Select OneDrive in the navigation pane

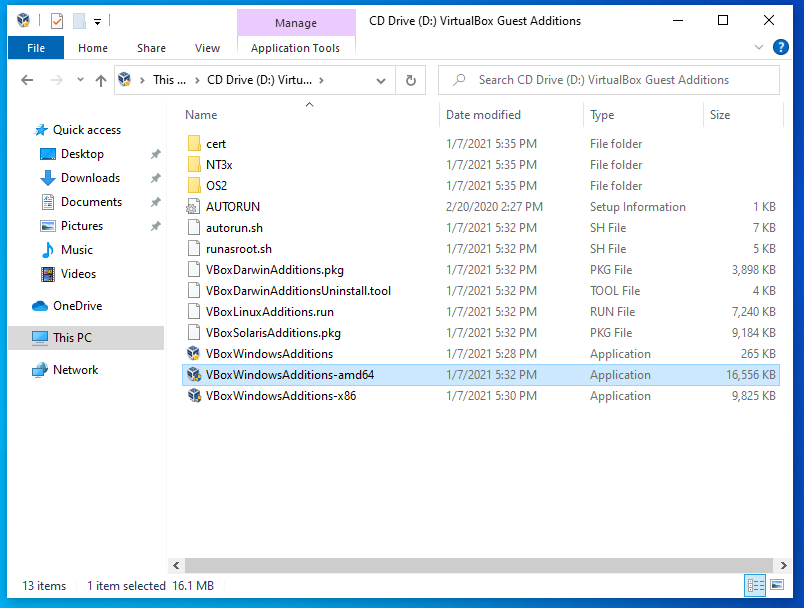(77, 306)
